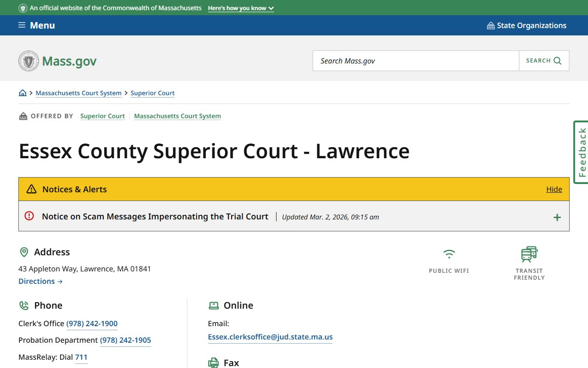This screenshot has width=588, height=368.
Task: Open State Organizations menu
Action: [526, 25]
